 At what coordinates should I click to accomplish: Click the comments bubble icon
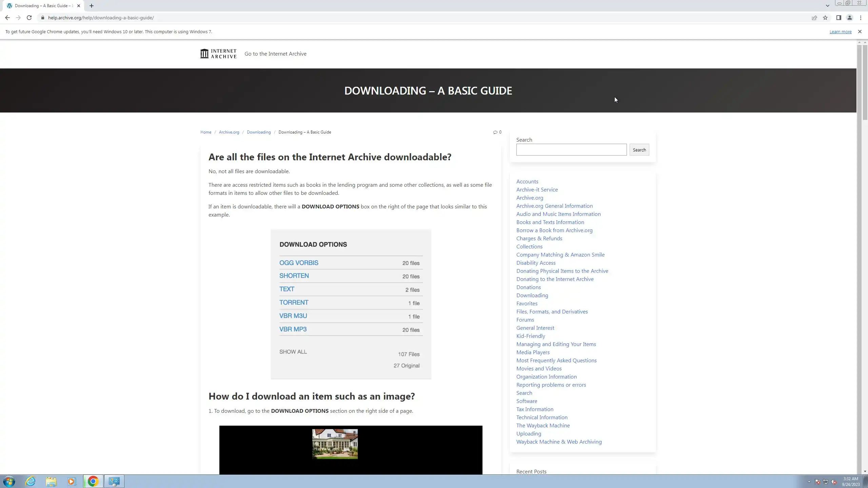click(x=495, y=132)
